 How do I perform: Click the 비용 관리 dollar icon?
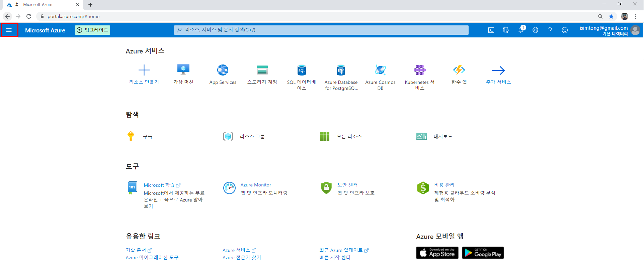tap(423, 188)
